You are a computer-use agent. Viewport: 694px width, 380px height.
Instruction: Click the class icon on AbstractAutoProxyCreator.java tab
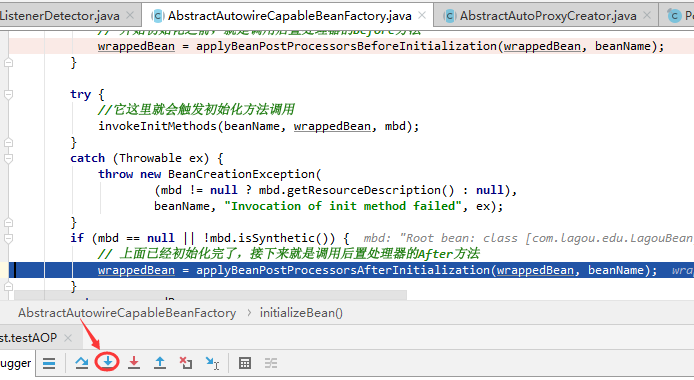[449, 16]
